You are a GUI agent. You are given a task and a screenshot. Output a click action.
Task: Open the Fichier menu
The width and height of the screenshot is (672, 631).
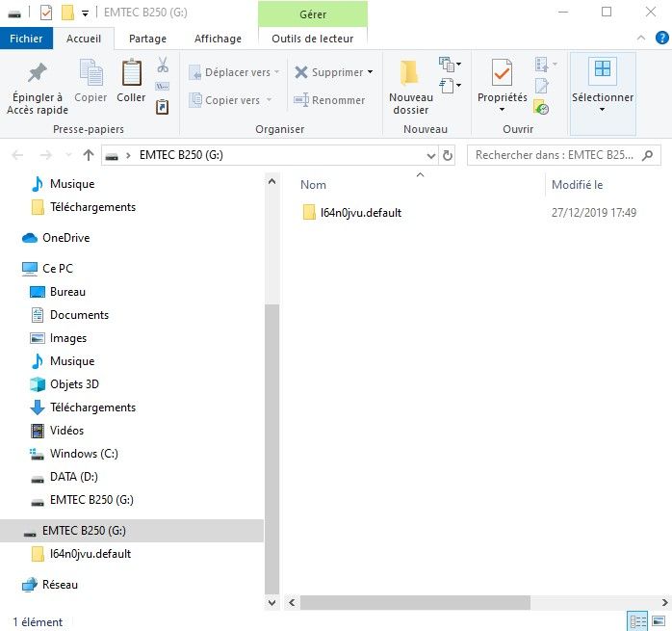[x=26, y=39]
